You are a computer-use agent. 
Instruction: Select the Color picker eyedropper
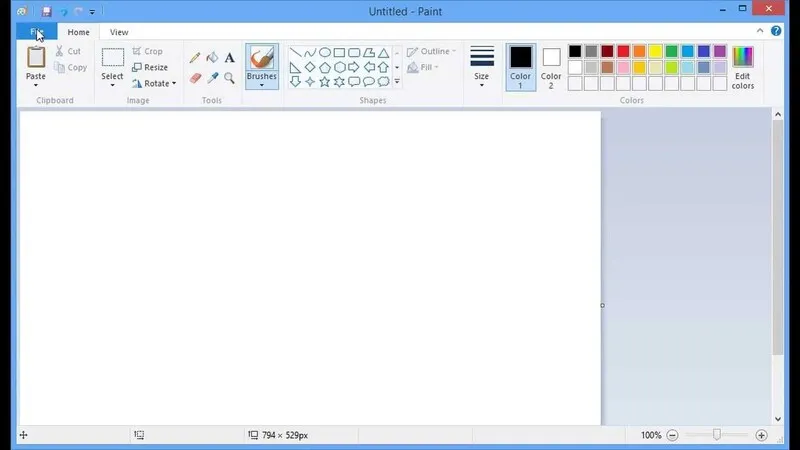pos(212,78)
